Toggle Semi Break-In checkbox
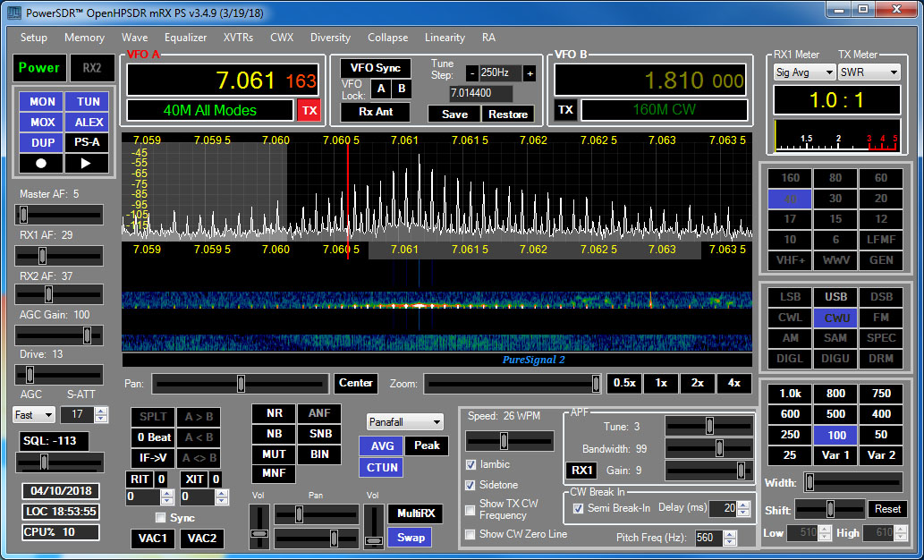 tap(578, 508)
